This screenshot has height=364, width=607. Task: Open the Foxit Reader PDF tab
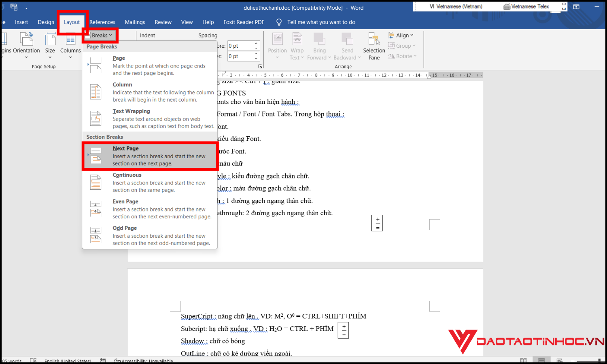(244, 22)
